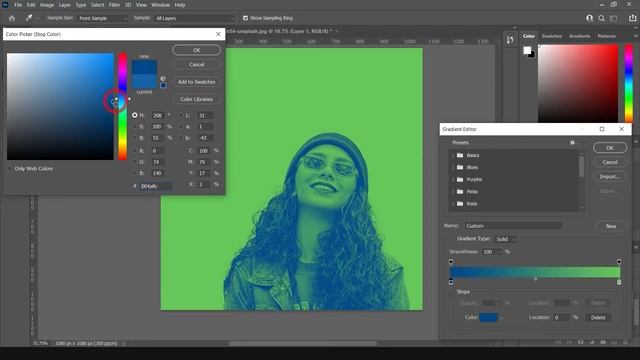Click OK in the Color Picker
This screenshot has height=360, width=640.
tap(197, 50)
